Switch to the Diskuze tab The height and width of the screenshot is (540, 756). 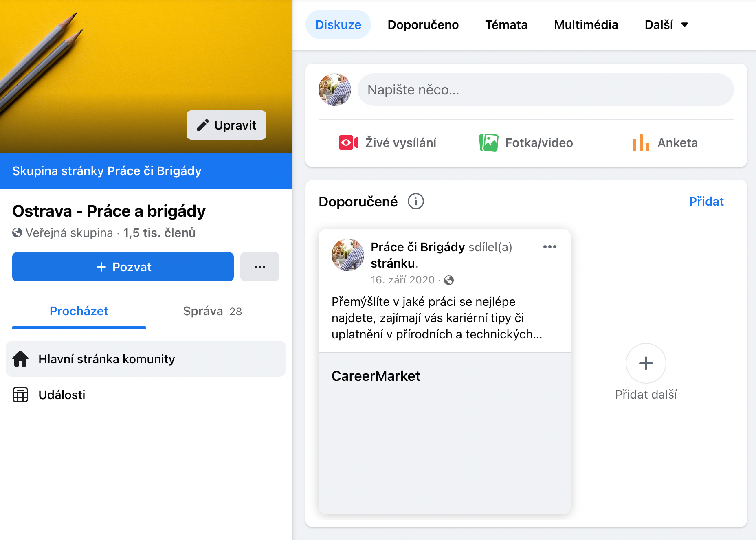point(338,24)
